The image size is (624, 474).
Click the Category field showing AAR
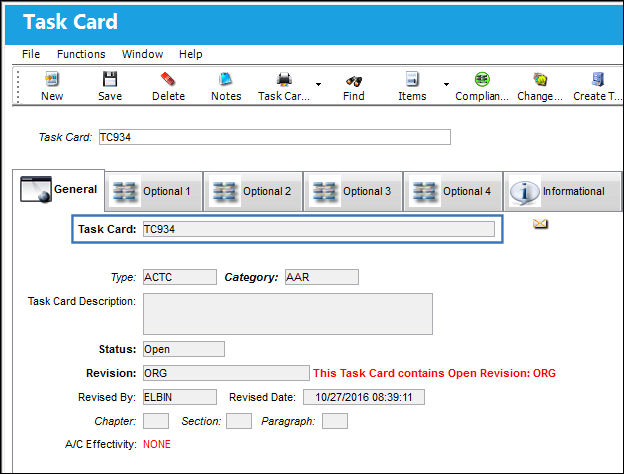pyautogui.click(x=322, y=277)
